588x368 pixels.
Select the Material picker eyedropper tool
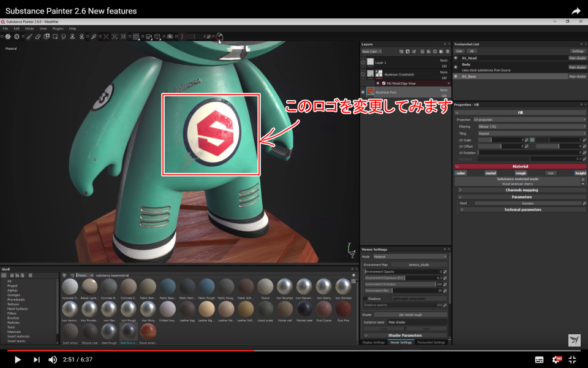[x=94, y=36]
